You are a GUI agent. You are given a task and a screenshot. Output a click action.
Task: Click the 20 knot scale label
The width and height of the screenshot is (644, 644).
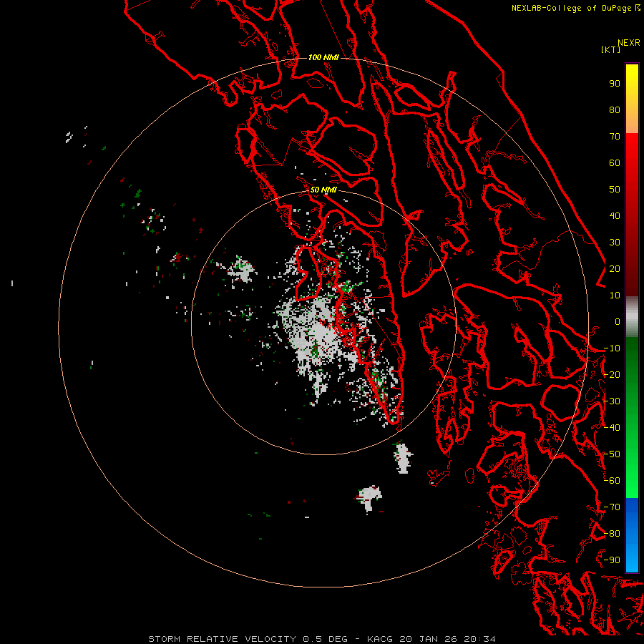click(x=615, y=269)
